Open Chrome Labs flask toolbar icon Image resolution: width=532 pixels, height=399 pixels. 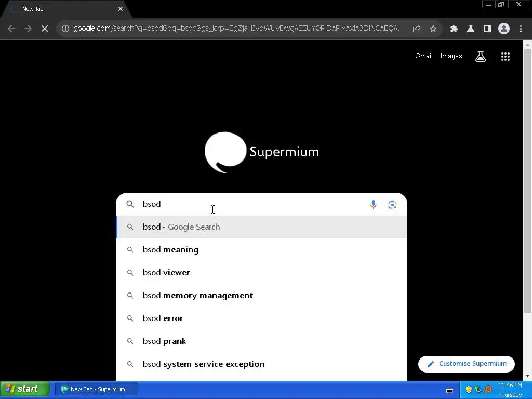click(470, 29)
